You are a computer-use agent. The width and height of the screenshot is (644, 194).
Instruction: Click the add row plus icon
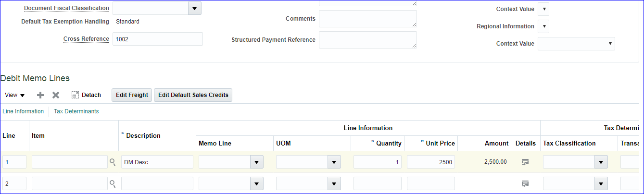(x=40, y=95)
